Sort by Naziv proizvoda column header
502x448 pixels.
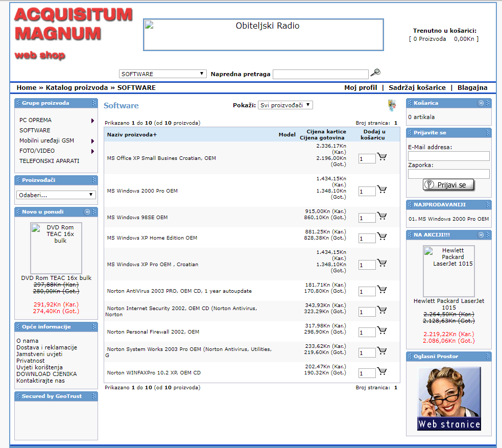coord(132,135)
